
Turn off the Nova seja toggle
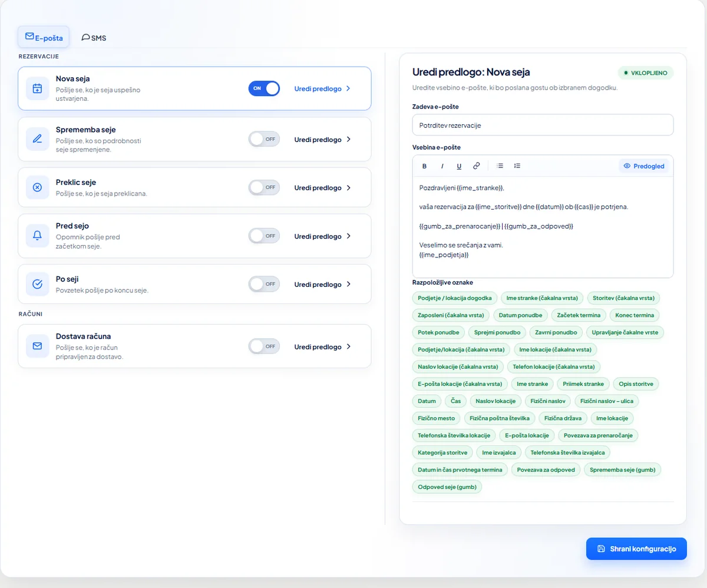(264, 88)
